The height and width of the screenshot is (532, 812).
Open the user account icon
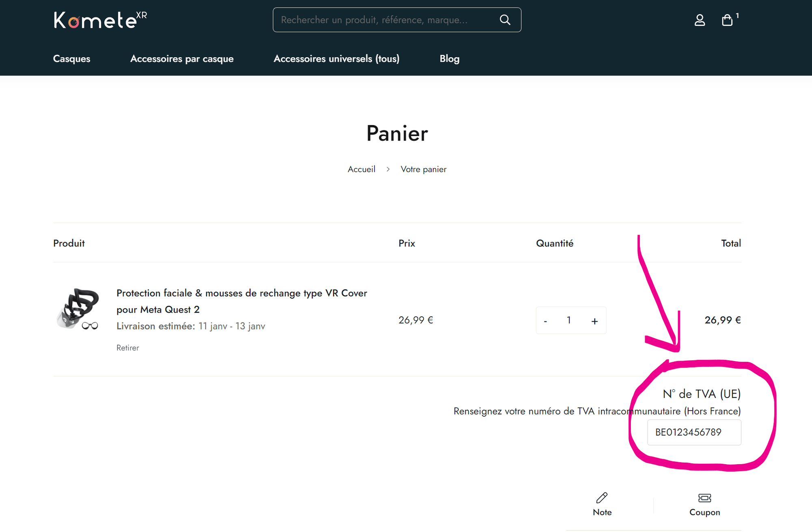tap(700, 20)
